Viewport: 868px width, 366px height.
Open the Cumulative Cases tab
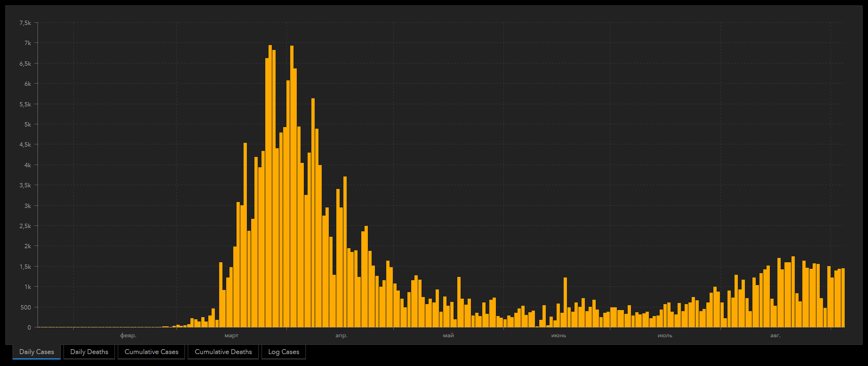151,352
